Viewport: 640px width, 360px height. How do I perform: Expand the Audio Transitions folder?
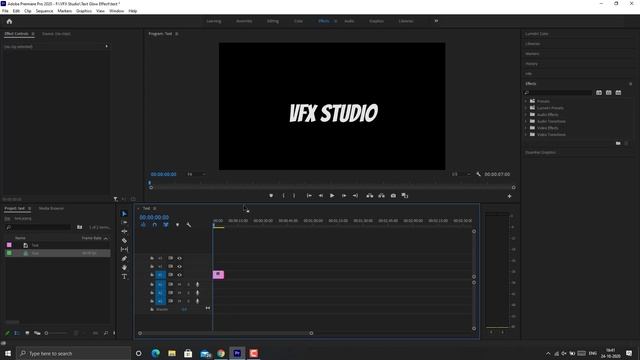point(526,121)
